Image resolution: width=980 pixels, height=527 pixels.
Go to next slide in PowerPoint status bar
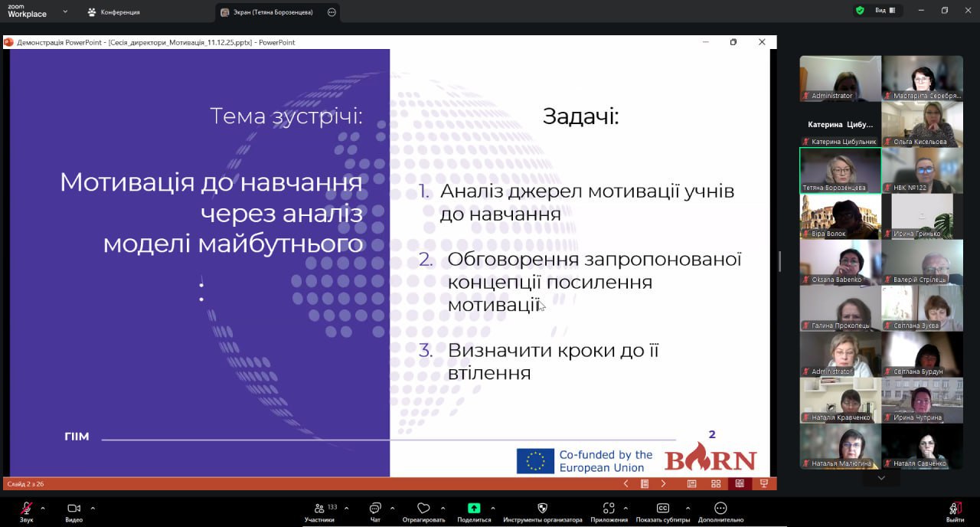(x=663, y=483)
